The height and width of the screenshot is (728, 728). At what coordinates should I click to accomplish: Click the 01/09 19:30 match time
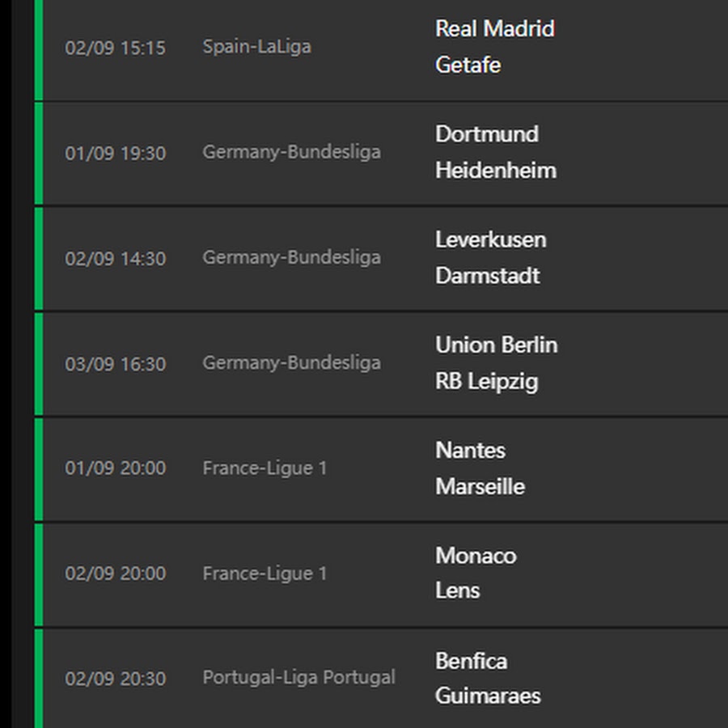[x=115, y=153]
